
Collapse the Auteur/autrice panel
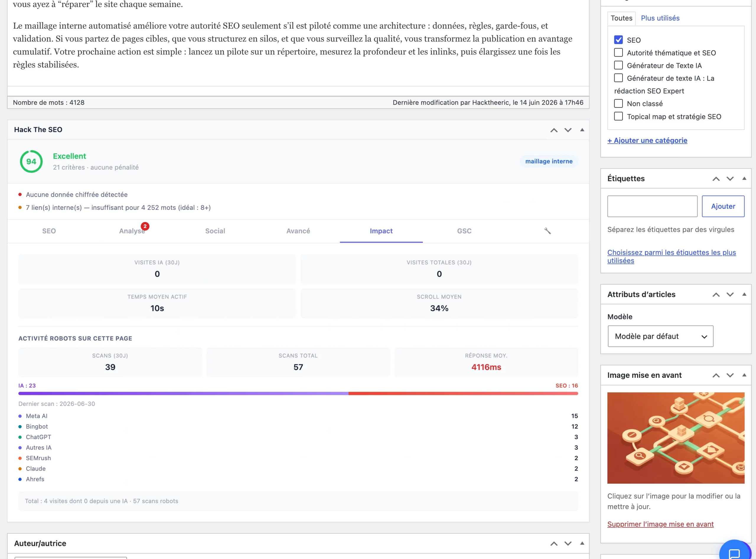coord(582,543)
